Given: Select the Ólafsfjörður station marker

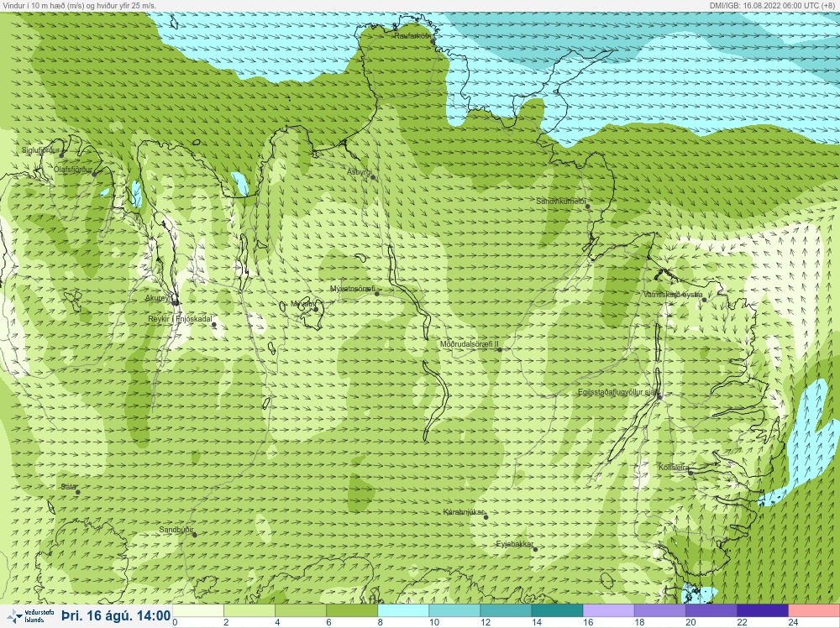Looking at the screenshot, I should (x=94, y=174).
